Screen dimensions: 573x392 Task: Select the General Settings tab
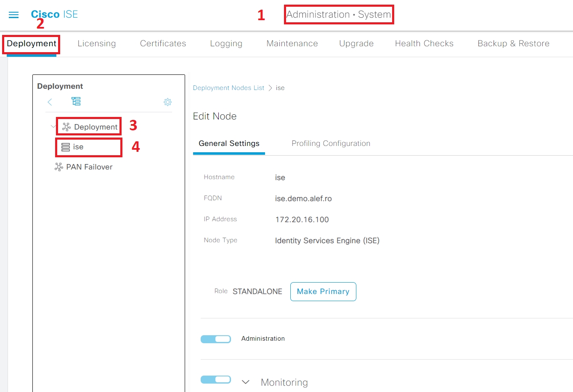(229, 143)
